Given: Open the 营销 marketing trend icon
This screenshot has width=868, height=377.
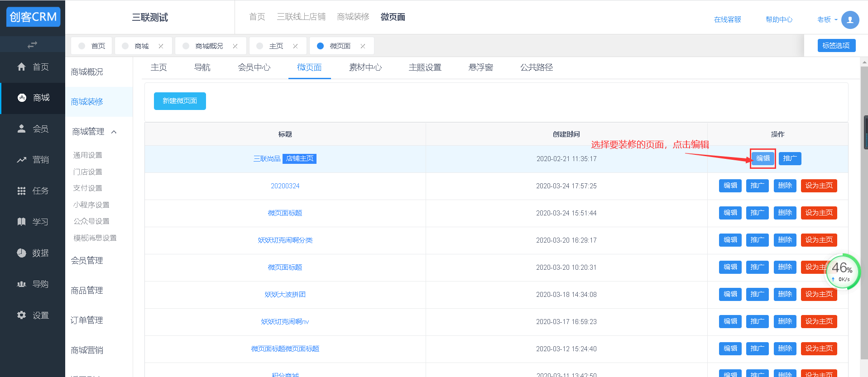Looking at the screenshot, I should pos(21,160).
